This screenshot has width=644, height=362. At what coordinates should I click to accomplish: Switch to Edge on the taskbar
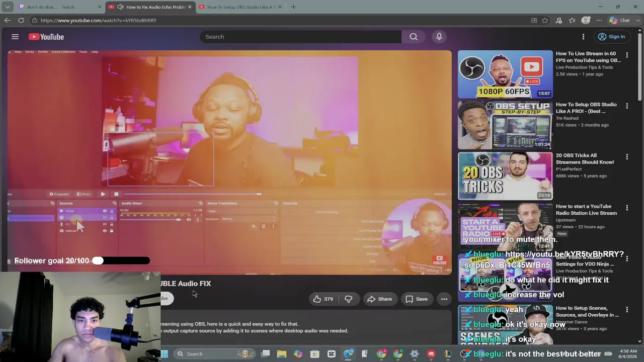(x=348, y=354)
